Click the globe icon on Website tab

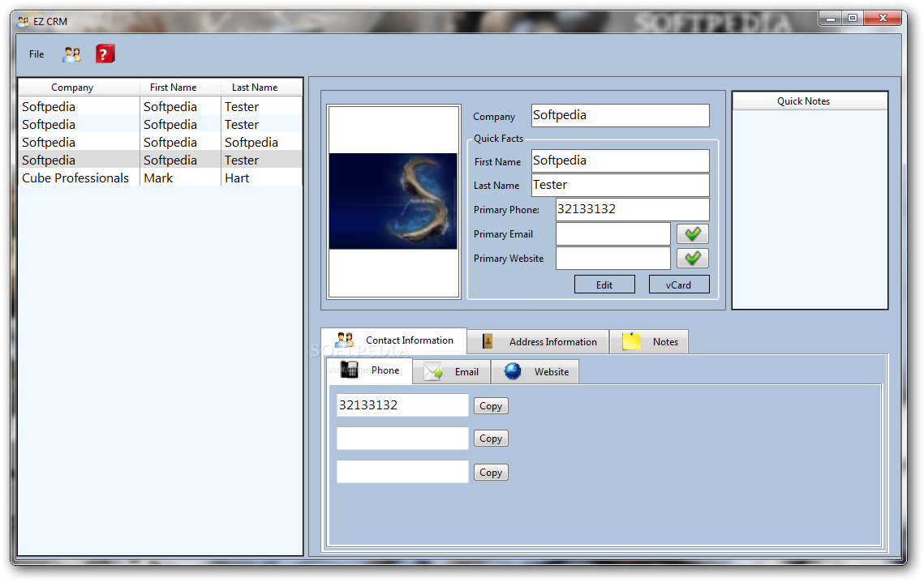pos(513,371)
